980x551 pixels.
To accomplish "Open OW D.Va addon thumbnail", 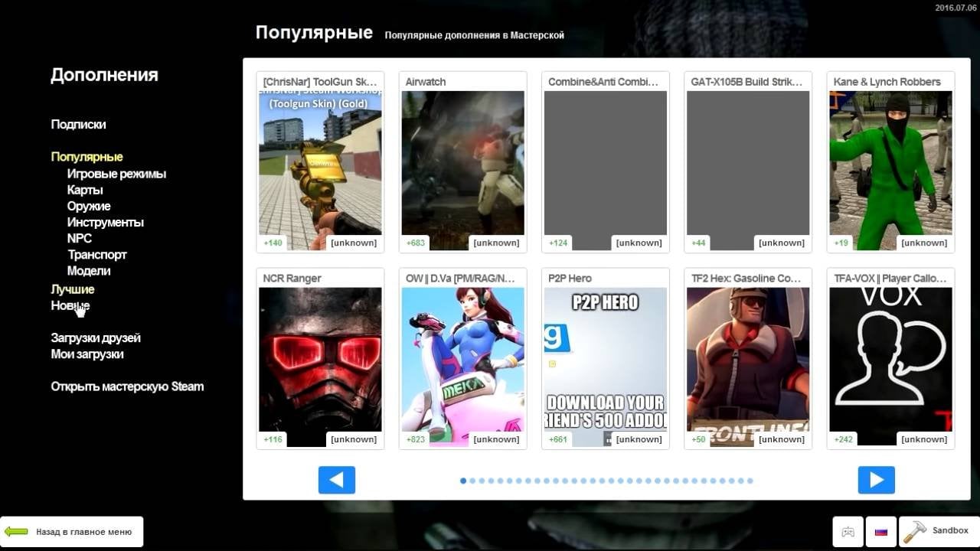I will point(462,367).
